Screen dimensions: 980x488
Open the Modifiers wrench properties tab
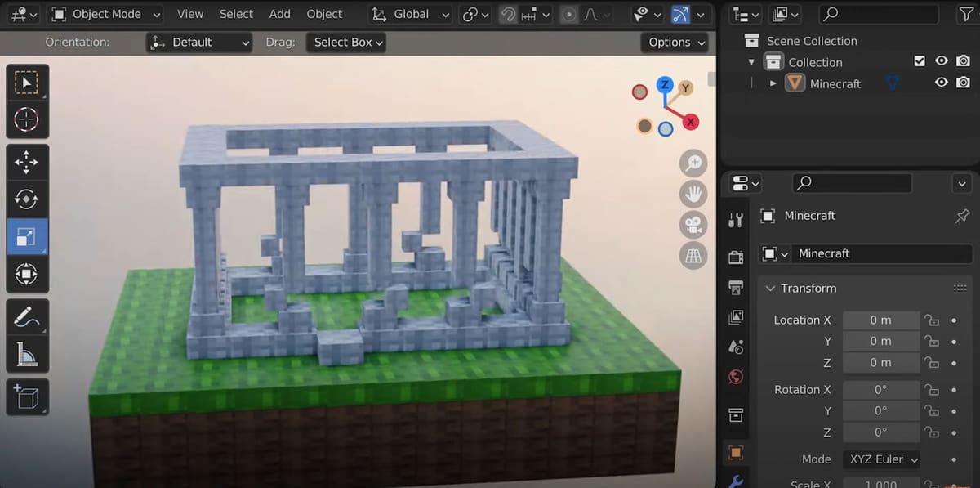[736, 481]
